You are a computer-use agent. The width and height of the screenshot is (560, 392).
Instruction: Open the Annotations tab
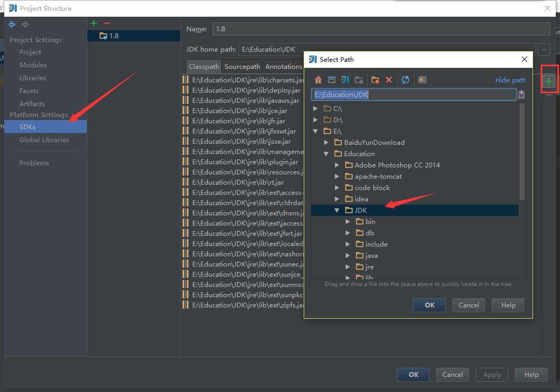[284, 66]
